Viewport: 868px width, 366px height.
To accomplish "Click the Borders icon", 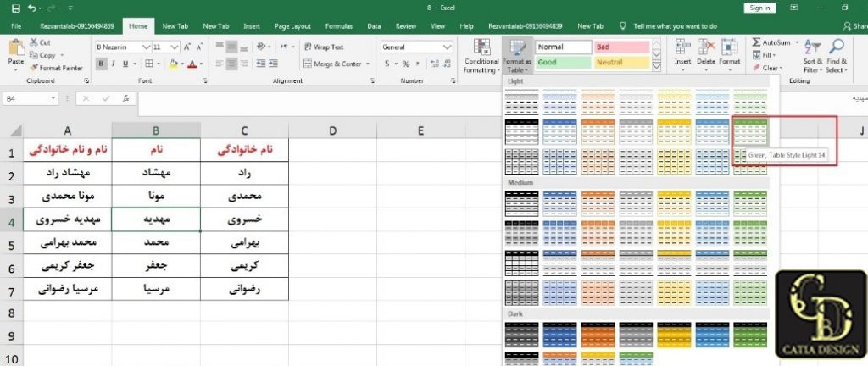I will click(147, 64).
